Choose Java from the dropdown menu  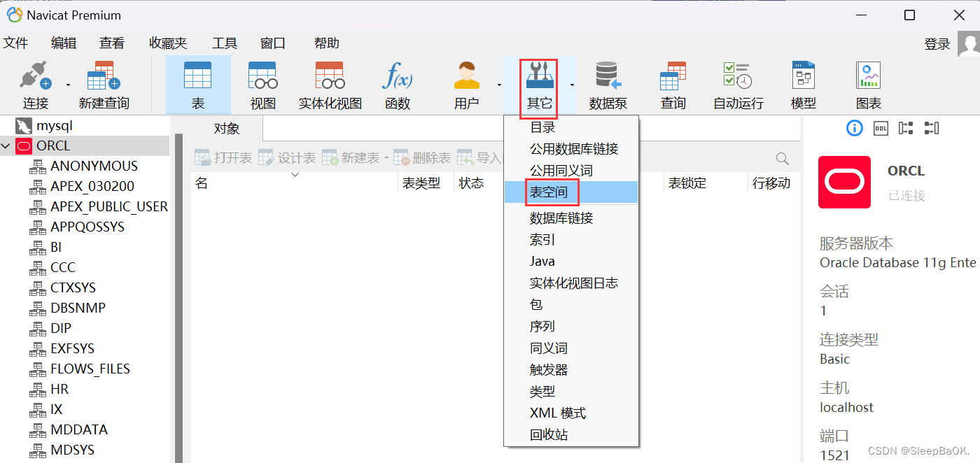click(x=571, y=262)
